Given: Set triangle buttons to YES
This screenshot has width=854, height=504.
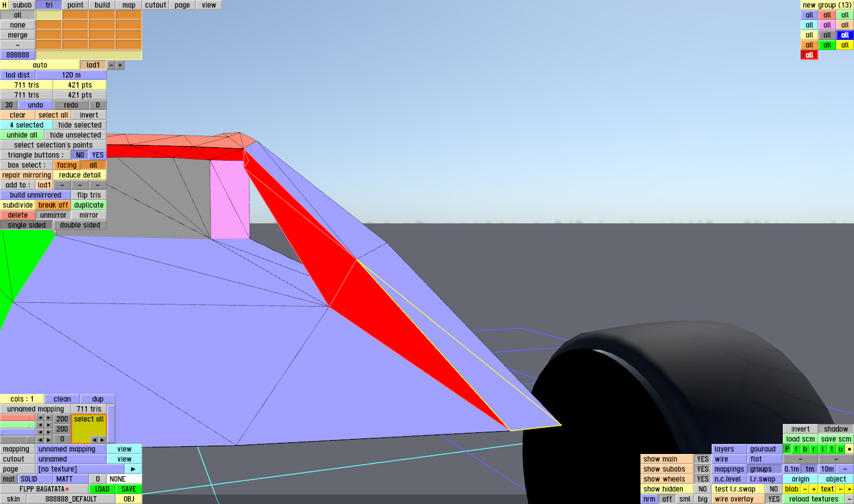Looking at the screenshot, I should click(98, 155).
